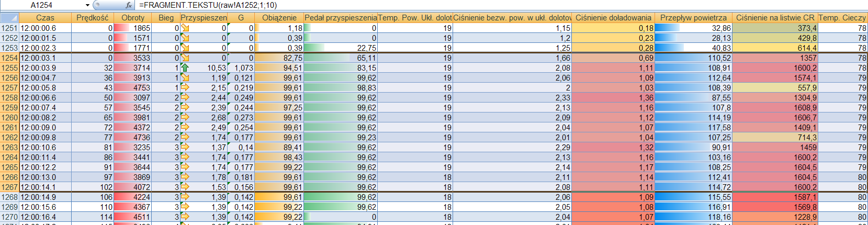Viewport: 868px width, 225px height.
Task: Select the Ciśnienie doładowania column header
Action: point(613,18)
